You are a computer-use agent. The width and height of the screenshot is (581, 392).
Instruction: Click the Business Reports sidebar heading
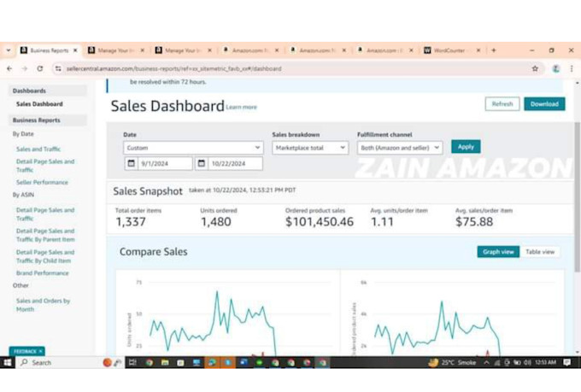click(48, 120)
